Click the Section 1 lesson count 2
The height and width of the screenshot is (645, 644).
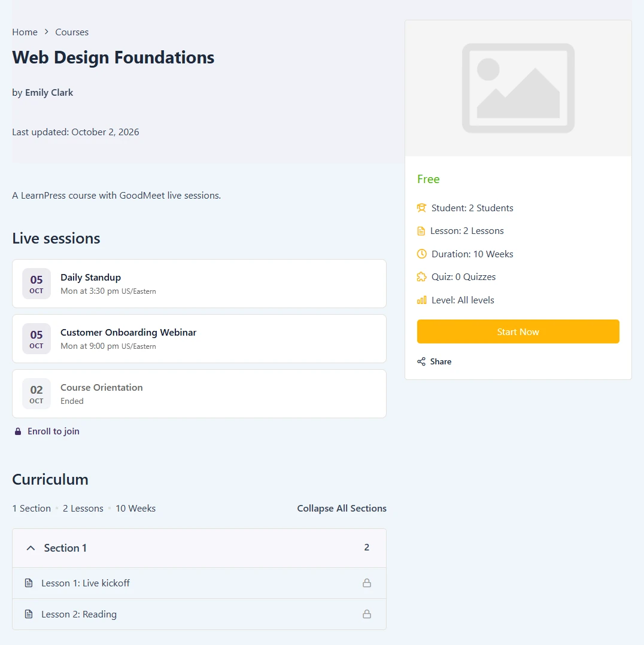(x=367, y=547)
